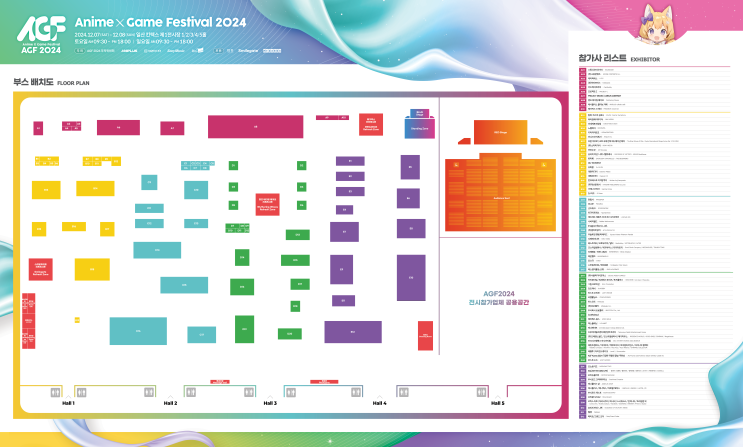Click the Zenlisgate sponsor logo in the header
743x447 pixels.
[x=248, y=51]
